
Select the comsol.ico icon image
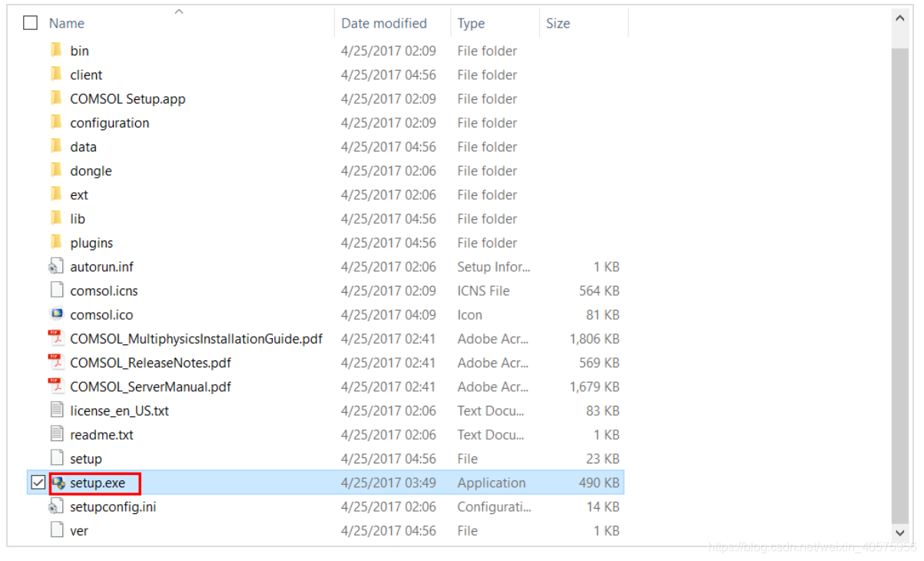tap(56, 314)
